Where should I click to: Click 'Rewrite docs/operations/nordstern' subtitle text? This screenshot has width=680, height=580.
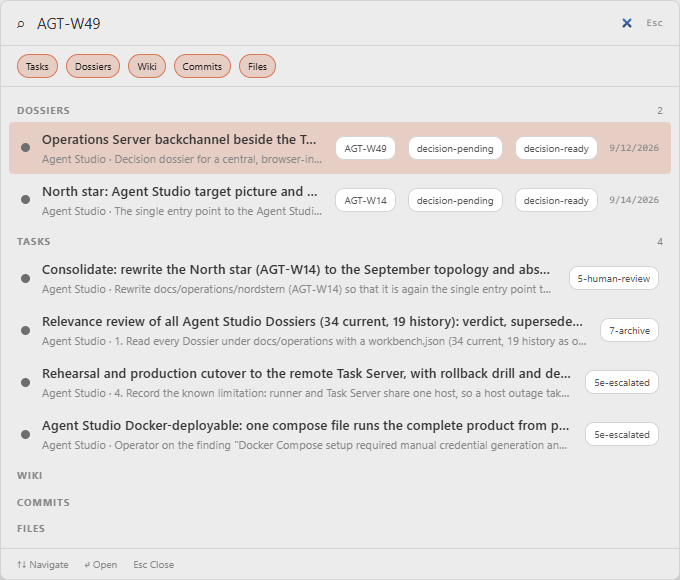pos(297,289)
